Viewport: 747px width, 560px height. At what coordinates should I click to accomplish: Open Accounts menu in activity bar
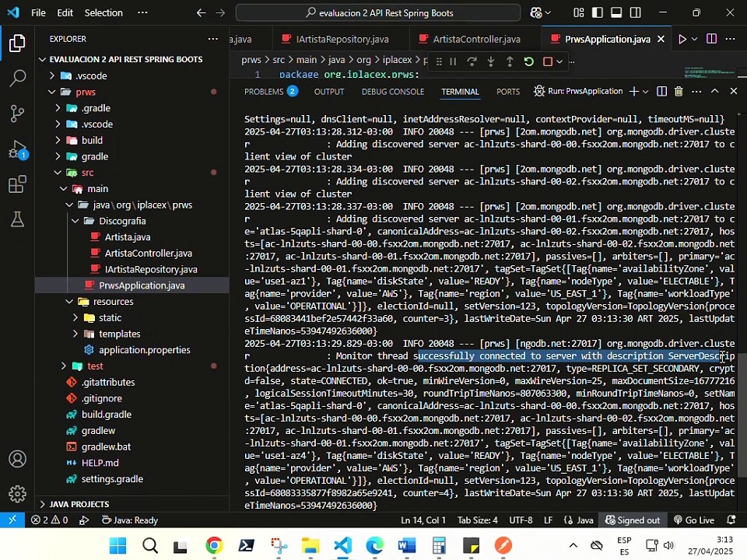[x=17, y=459]
